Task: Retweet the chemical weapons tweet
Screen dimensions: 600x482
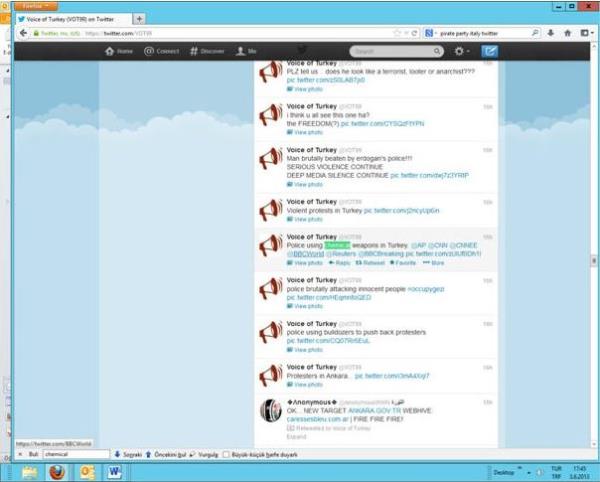Action: (370, 263)
